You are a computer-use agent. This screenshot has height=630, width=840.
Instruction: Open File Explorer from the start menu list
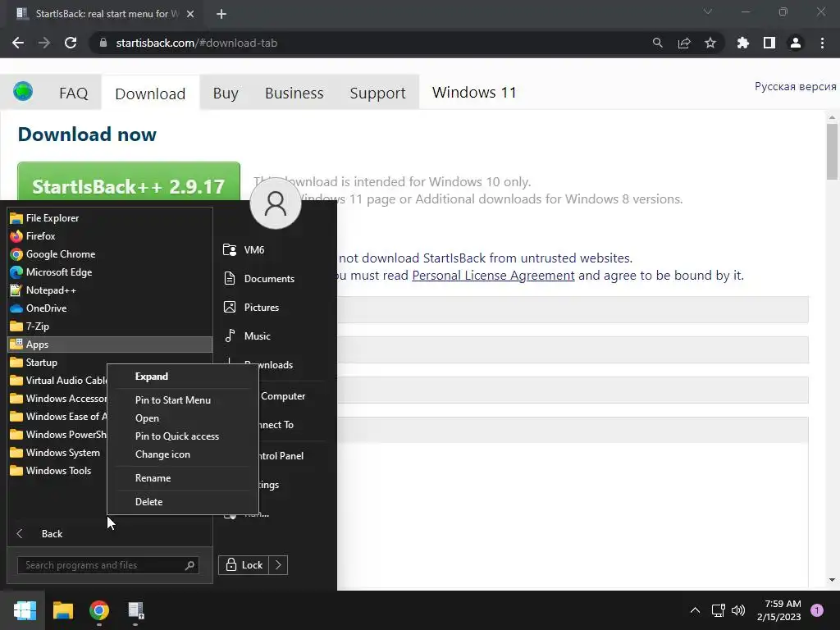[x=110, y=218]
